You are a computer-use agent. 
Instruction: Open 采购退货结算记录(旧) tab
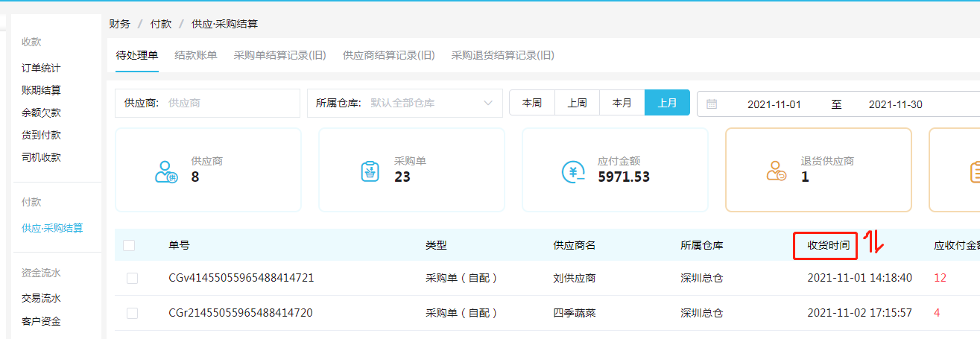click(x=503, y=55)
